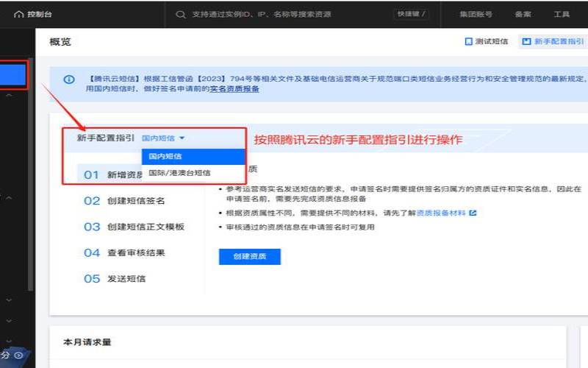Click the blue info icon in notice banner

69,79
